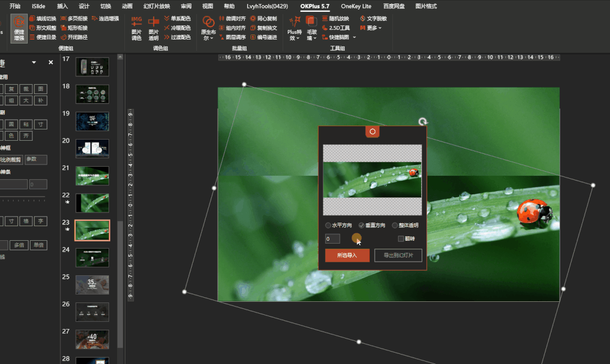
Task: Select the 整体透明 radio option
Action: (x=405, y=225)
